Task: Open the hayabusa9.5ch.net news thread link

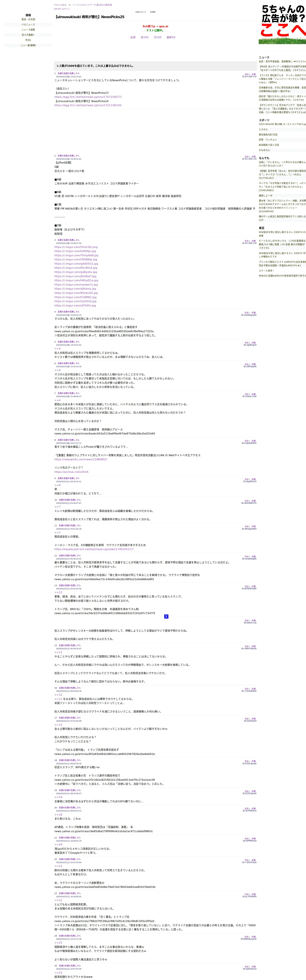Action: click(94, 549)
